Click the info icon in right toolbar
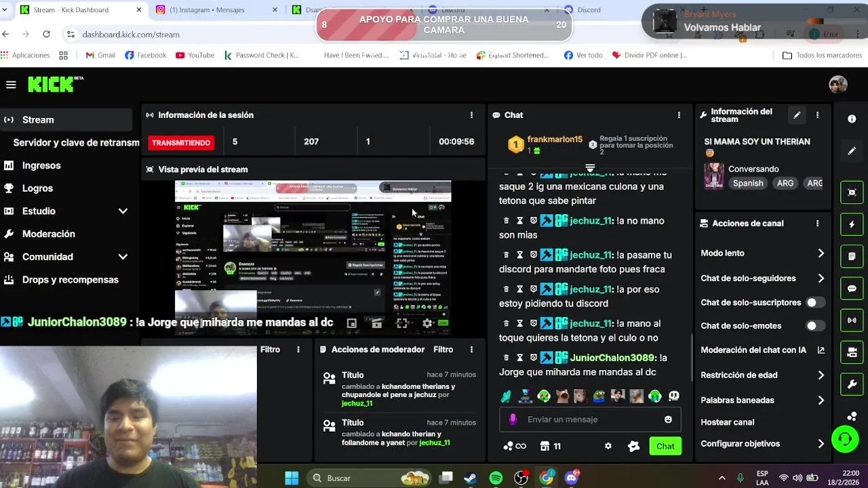The image size is (868, 488). coord(852,119)
